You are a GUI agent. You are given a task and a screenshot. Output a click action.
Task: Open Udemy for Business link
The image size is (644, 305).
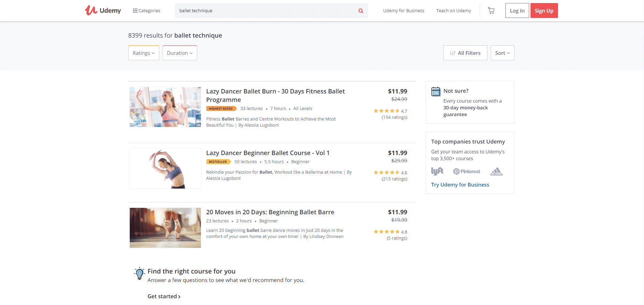pyautogui.click(x=403, y=11)
